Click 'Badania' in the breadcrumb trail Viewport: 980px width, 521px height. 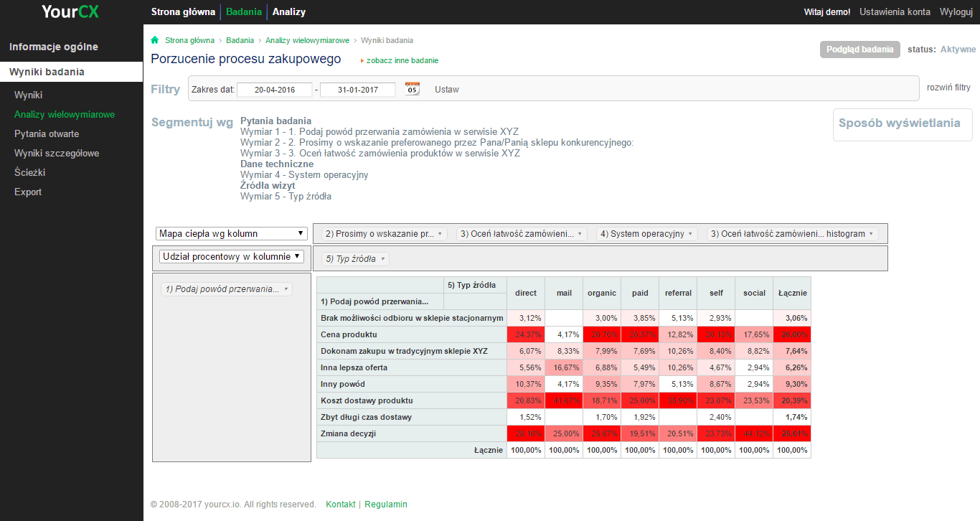pos(240,40)
